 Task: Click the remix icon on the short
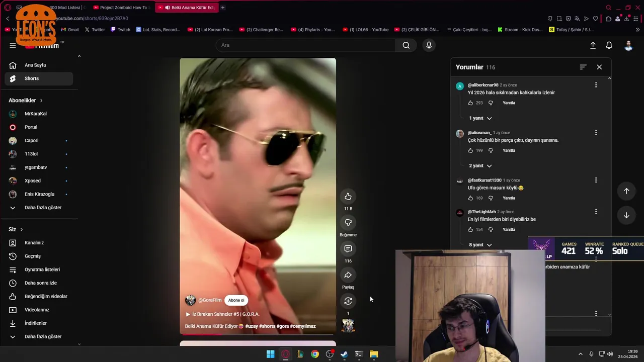coord(348,301)
